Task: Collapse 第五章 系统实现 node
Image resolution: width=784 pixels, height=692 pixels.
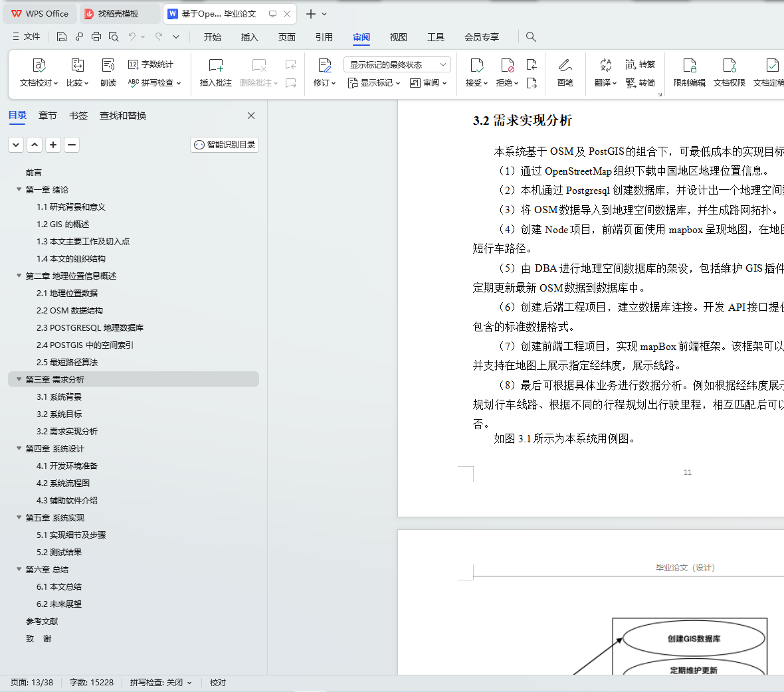Action: point(19,517)
